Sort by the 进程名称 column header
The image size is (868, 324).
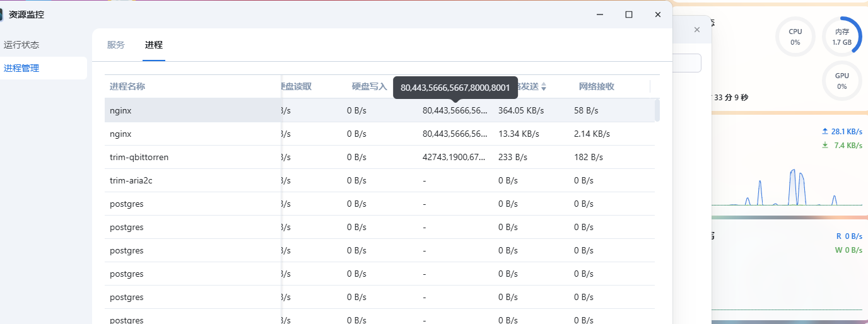[x=127, y=86]
